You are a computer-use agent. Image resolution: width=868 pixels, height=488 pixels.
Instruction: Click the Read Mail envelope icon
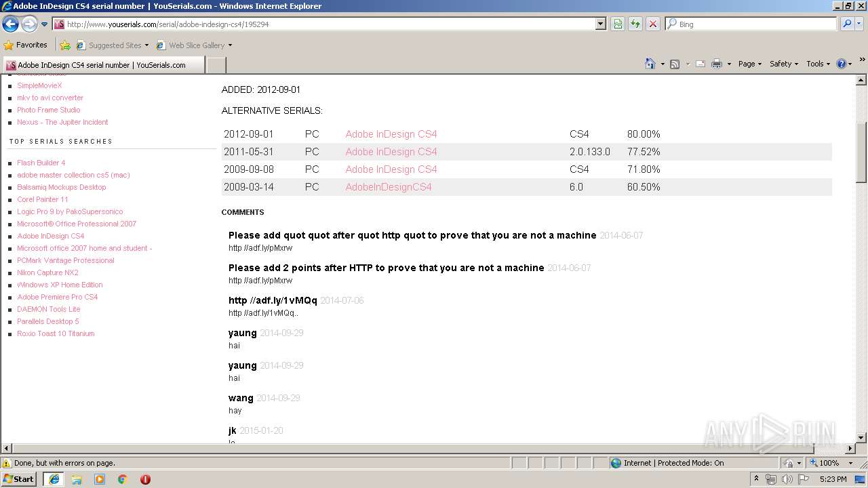[x=701, y=64]
